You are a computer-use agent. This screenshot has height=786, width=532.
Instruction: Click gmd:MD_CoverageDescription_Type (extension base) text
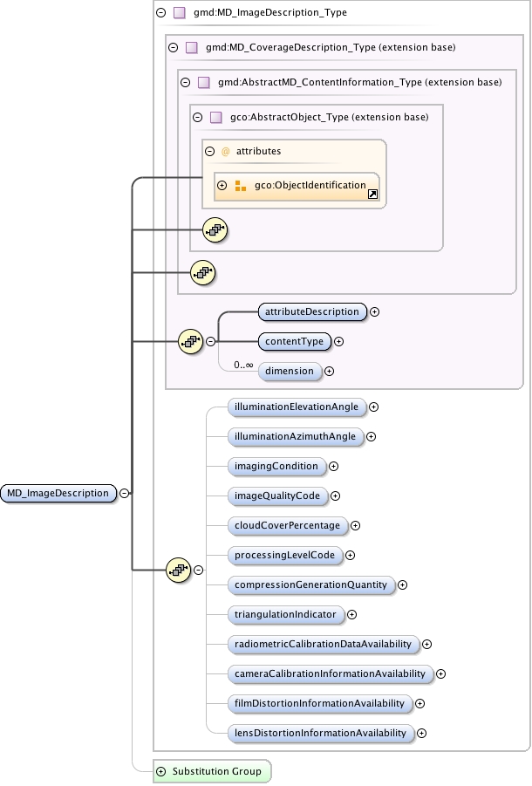click(x=331, y=48)
